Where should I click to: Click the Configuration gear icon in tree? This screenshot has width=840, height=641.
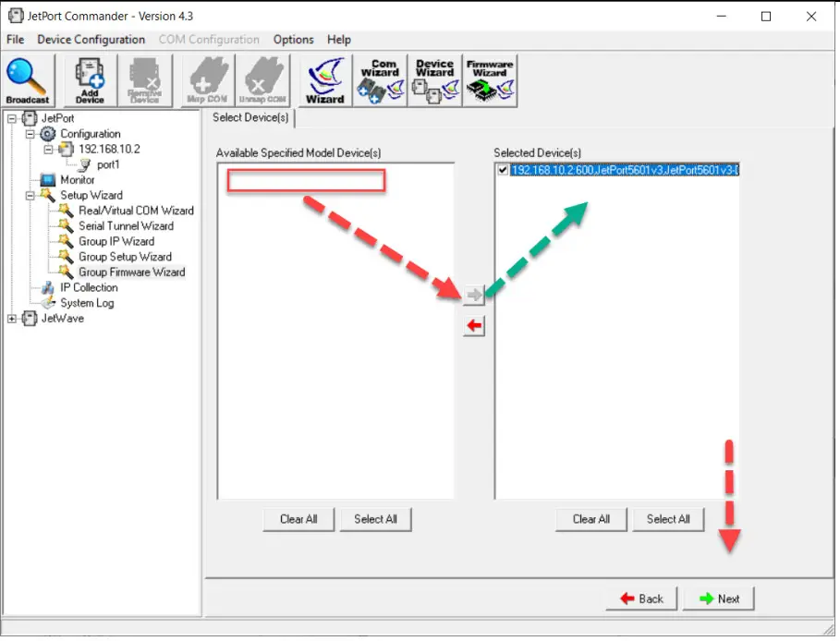48,134
